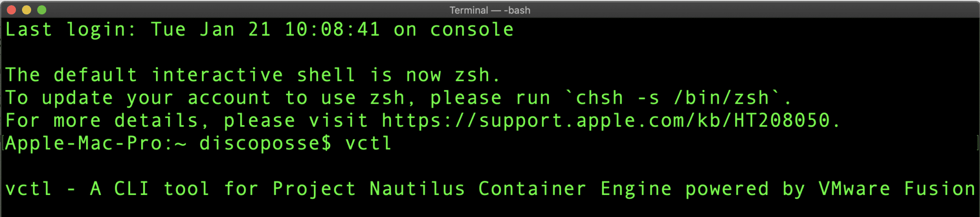Click the "Terminal — -bash" window title
The image size is (980, 217).
click(490, 10)
